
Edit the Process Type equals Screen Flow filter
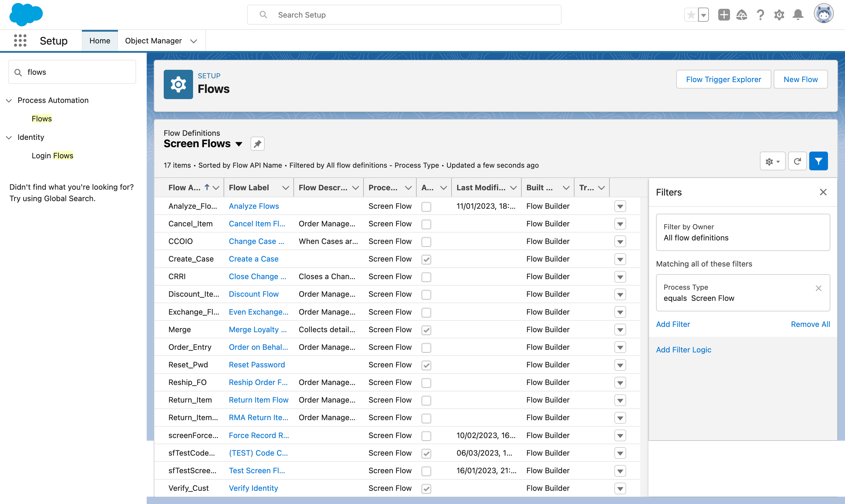[743, 293]
